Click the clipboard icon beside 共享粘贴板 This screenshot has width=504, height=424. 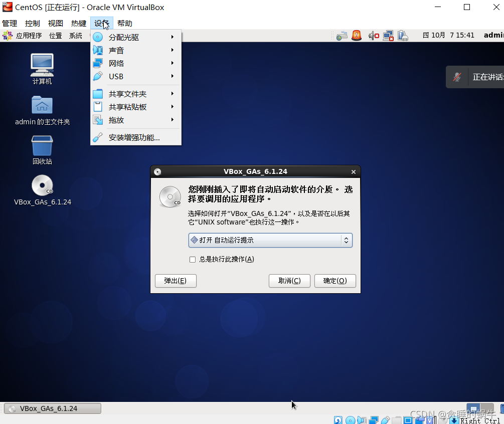(x=98, y=107)
